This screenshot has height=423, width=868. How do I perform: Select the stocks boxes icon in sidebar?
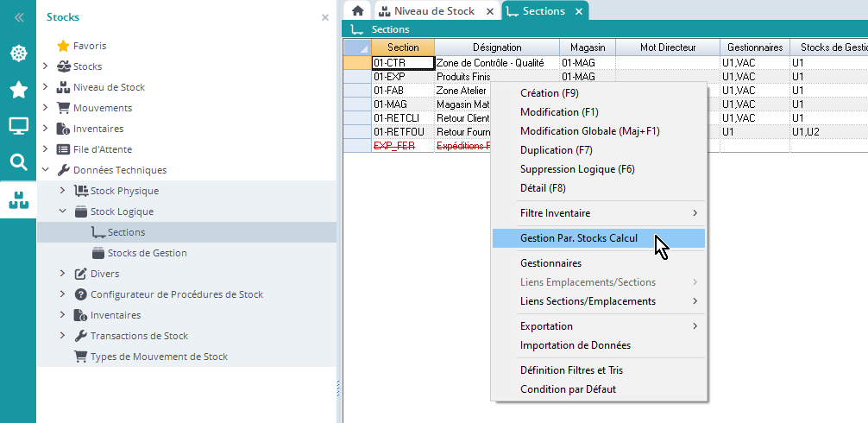[18, 200]
